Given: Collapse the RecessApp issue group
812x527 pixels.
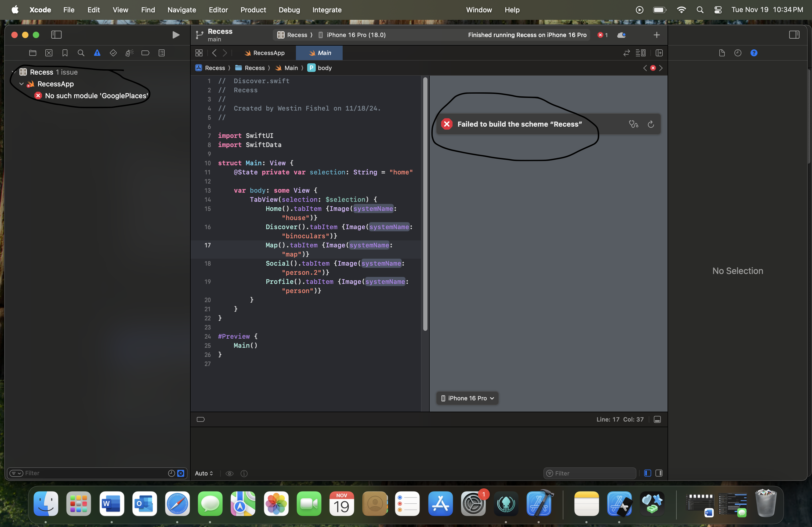Looking at the screenshot, I should point(21,84).
